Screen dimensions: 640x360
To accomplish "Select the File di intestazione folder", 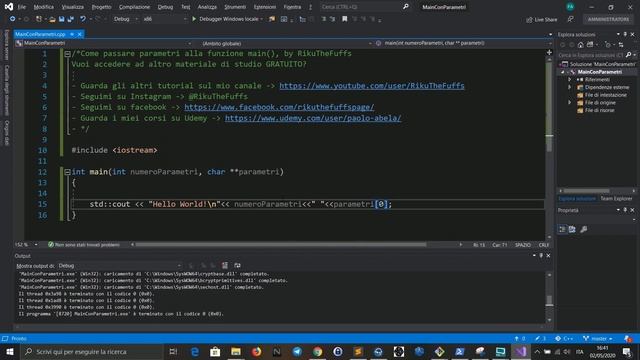I will pyautogui.click(x=605, y=95).
